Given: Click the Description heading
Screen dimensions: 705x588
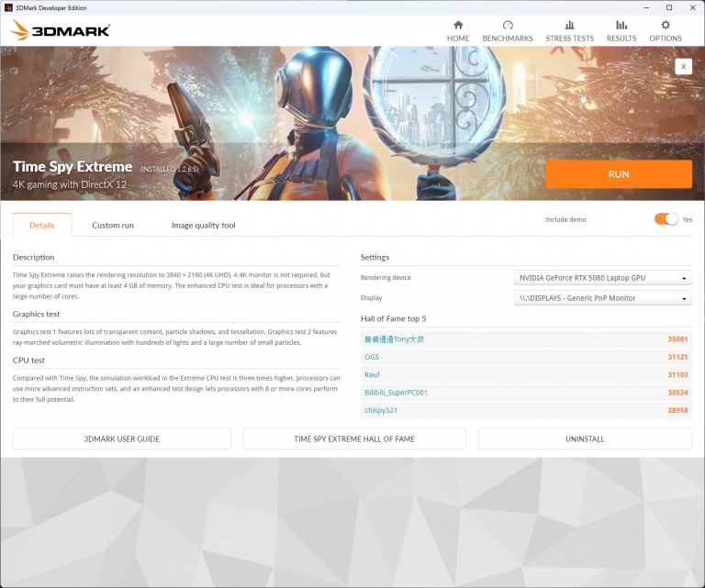Looking at the screenshot, I should click(34, 257).
